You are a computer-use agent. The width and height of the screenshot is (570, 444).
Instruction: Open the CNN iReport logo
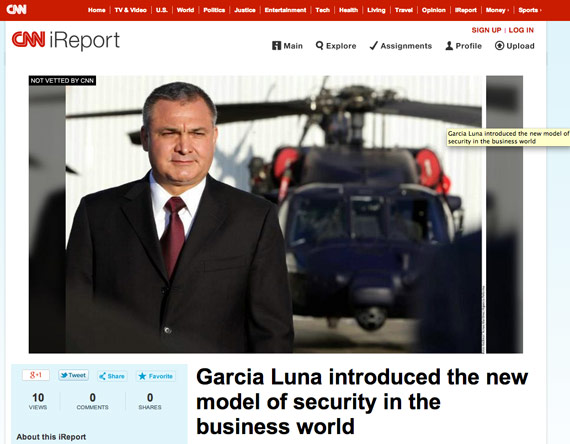[x=65, y=40]
